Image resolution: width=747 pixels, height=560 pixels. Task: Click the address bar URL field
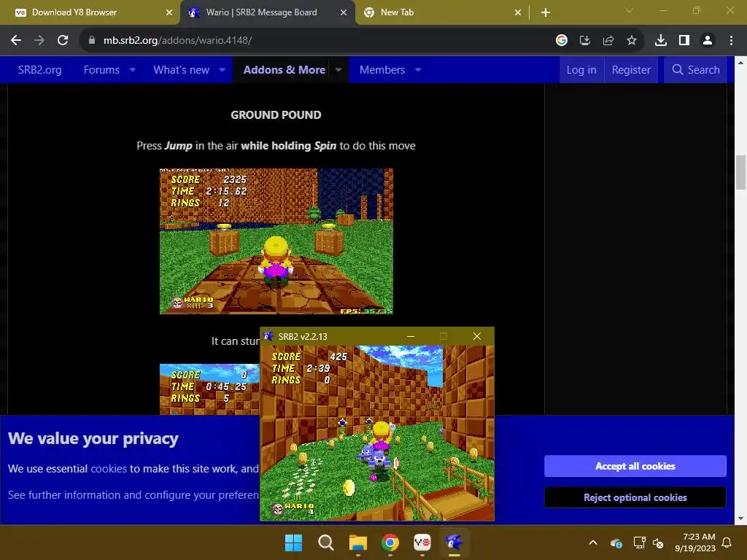tap(314, 41)
